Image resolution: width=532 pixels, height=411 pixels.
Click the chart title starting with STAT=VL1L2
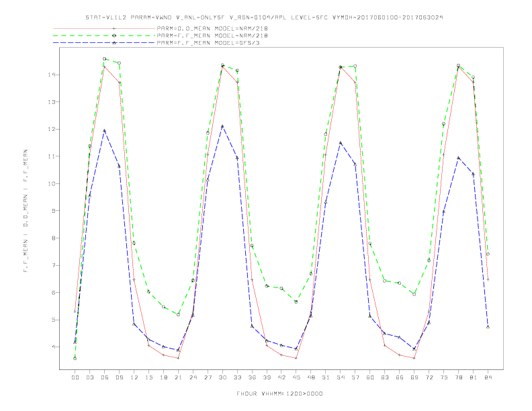pyautogui.click(x=264, y=17)
